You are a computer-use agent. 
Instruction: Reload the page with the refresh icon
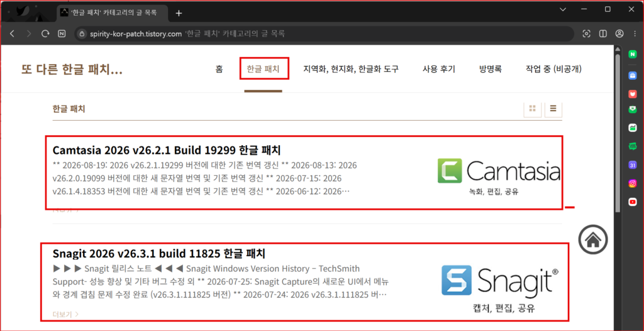click(x=45, y=34)
